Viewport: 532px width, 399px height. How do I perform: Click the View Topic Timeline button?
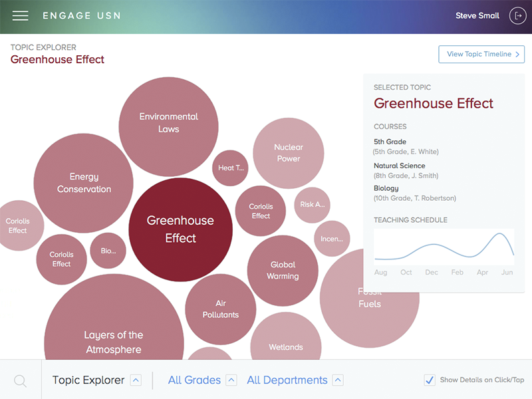pyautogui.click(x=481, y=54)
